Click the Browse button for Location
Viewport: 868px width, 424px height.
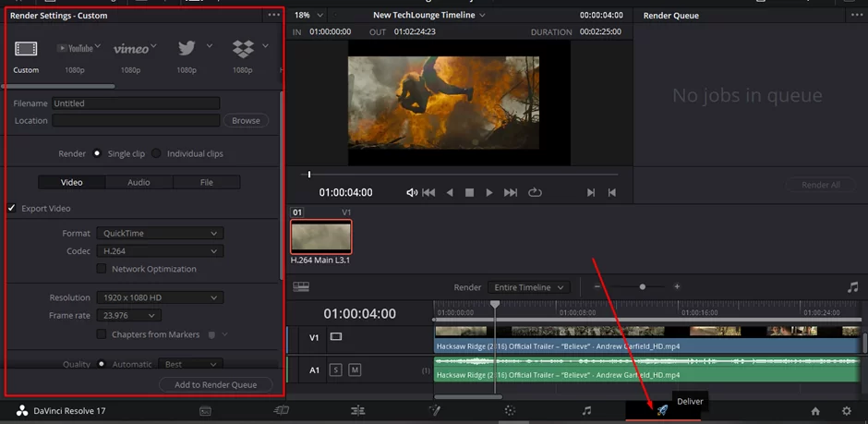click(246, 120)
